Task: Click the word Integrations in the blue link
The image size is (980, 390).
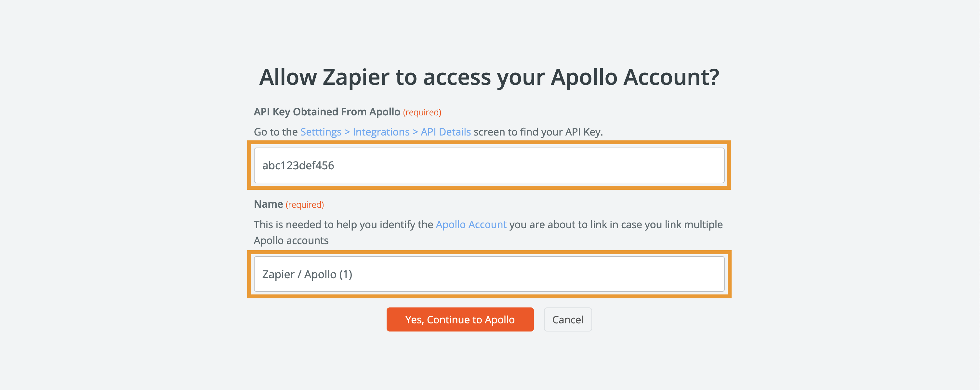Action: [x=381, y=132]
